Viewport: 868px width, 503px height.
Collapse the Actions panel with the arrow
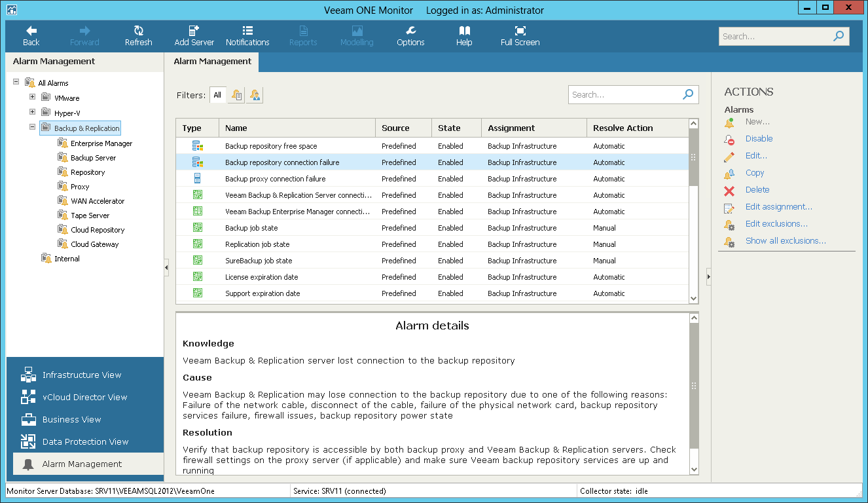[709, 277]
